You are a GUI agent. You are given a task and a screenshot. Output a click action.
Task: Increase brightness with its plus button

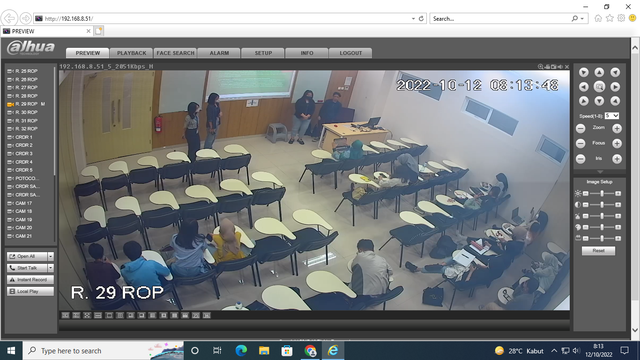point(618,193)
